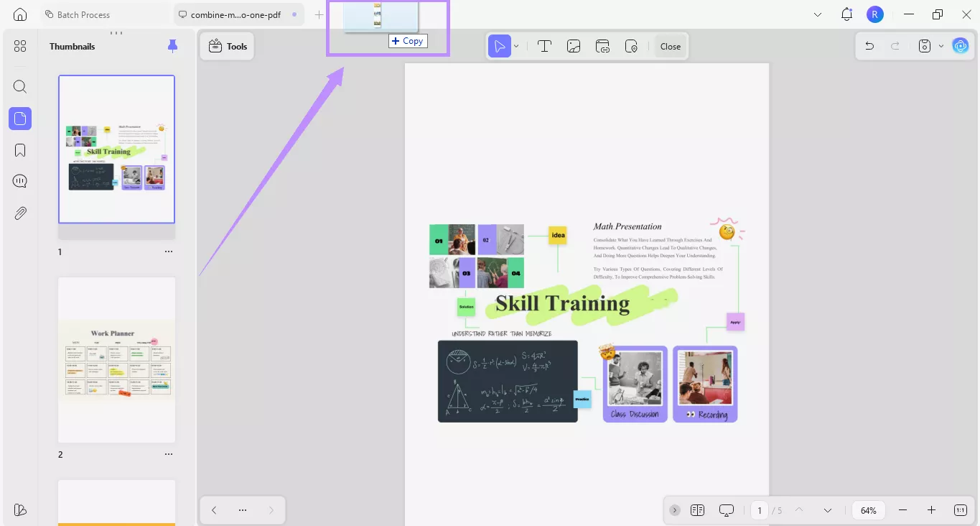
Task: Select the Text editing tool
Action: coord(544,45)
